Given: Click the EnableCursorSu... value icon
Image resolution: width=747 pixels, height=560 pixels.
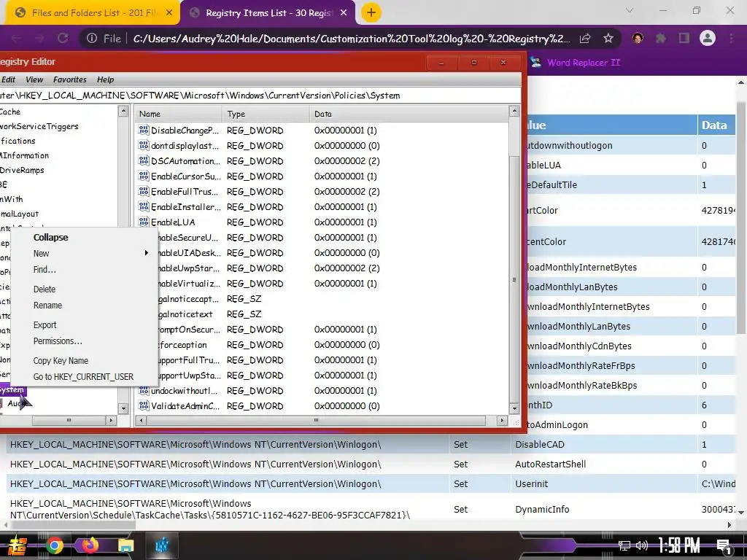Looking at the screenshot, I should click(x=144, y=176).
